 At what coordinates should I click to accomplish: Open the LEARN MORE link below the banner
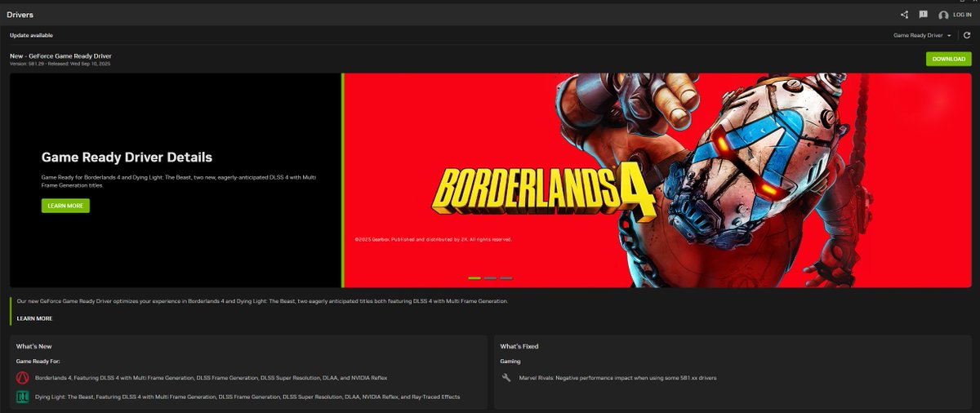point(34,318)
